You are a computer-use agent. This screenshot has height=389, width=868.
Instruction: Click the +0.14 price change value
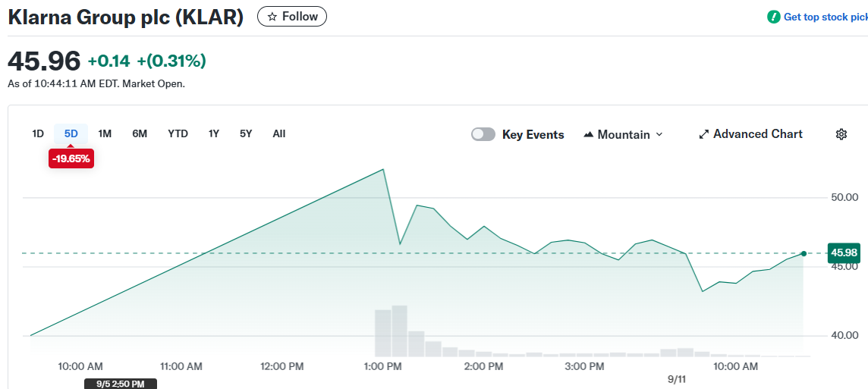pyautogui.click(x=109, y=61)
